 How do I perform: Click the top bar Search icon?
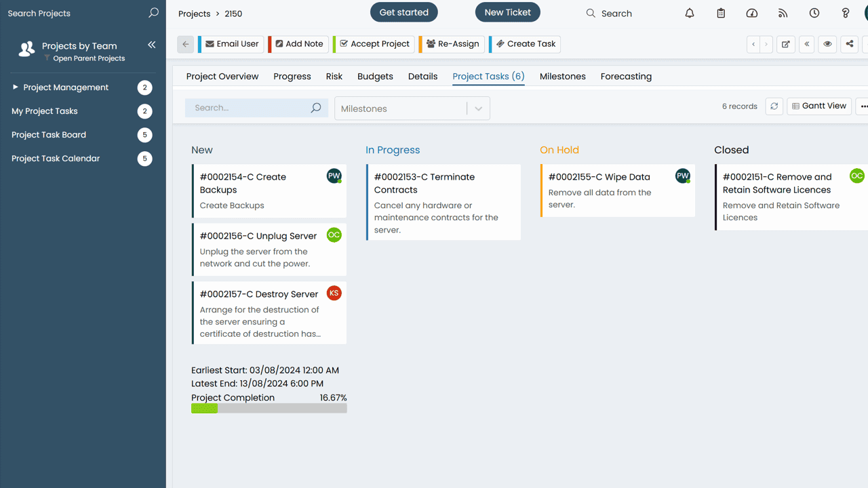[x=591, y=13]
